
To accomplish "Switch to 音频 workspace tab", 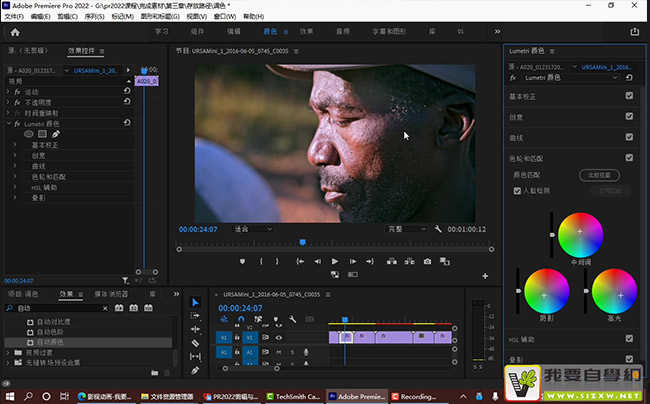I will (343, 31).
